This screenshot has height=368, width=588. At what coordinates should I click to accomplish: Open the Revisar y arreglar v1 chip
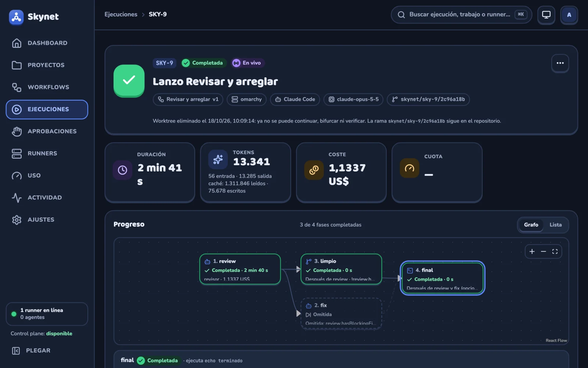click(188, 99)
